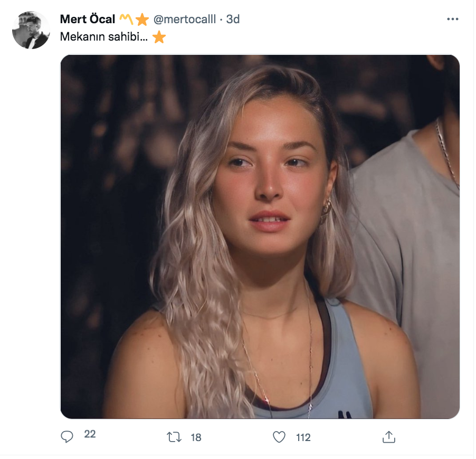
Task: Click the tweet text Mekanın sahibi...
Action: [x=104, y=37]
